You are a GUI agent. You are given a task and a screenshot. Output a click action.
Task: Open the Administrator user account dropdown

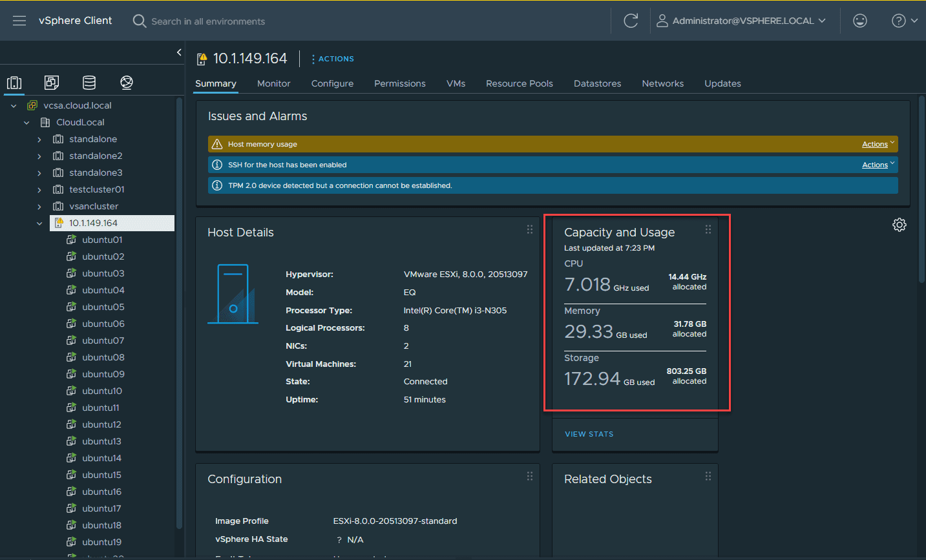[x=742, y=21]
